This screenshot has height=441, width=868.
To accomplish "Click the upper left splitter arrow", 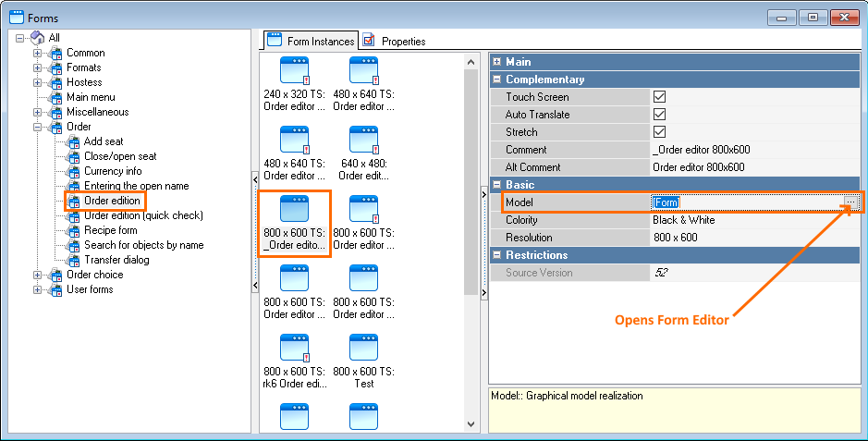I will point(255,179).
